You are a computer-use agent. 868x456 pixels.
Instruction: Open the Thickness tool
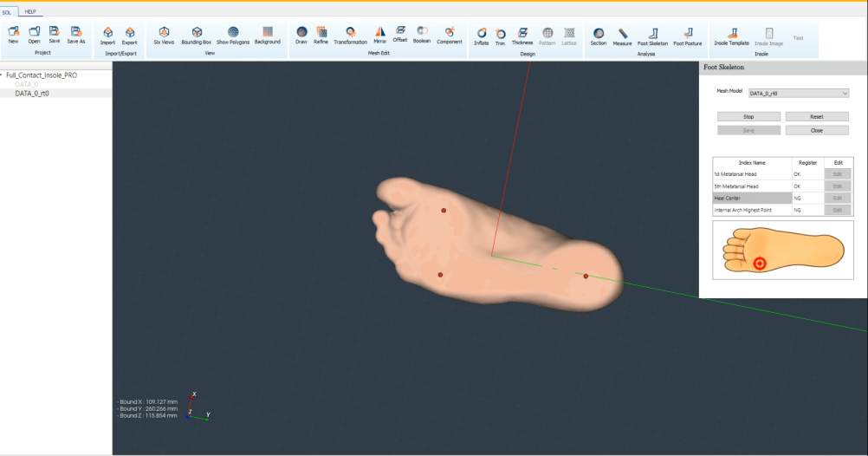pos(522,36)
